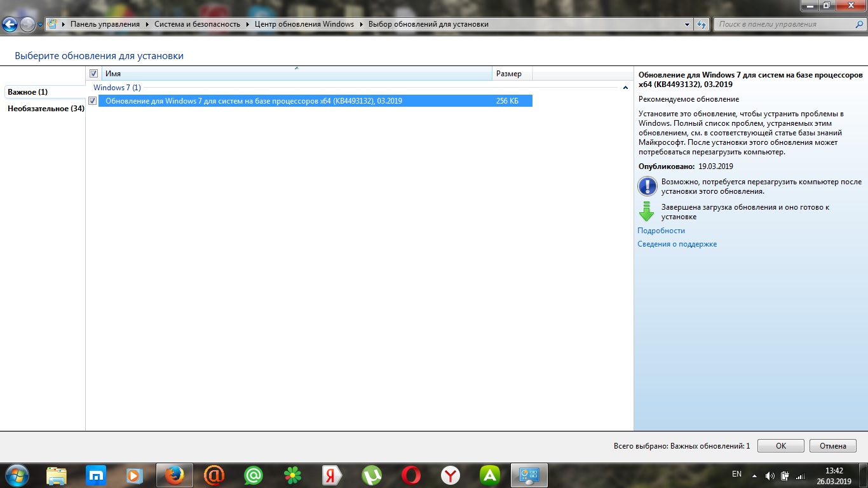Open Windows Explorer from the taskbar
The image size is (868, 488).
tap(57, 475)
